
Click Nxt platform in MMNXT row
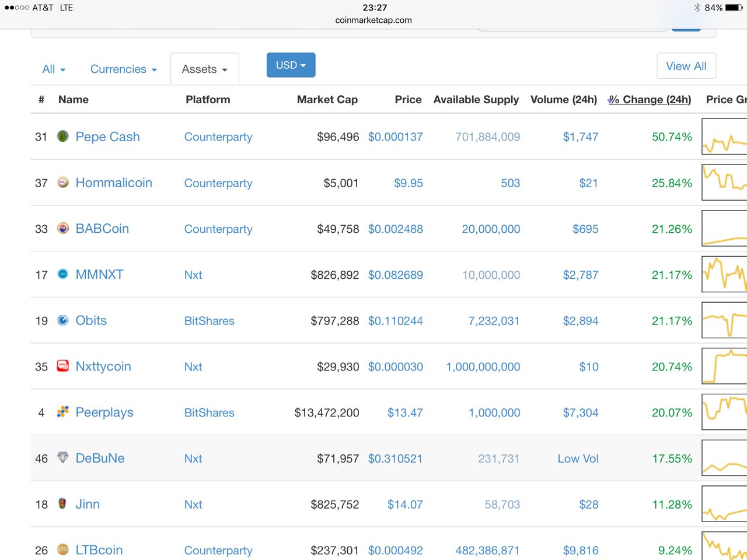click(x=193, y=275)
